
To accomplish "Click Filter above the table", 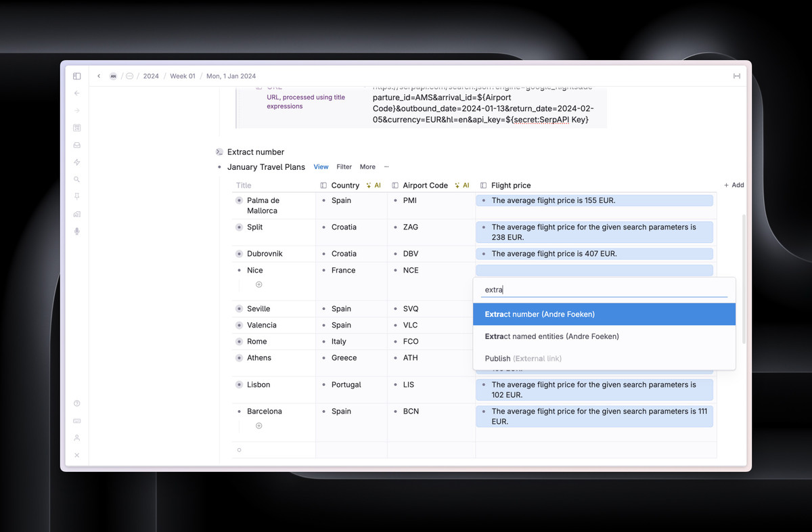I will [344, 167].
